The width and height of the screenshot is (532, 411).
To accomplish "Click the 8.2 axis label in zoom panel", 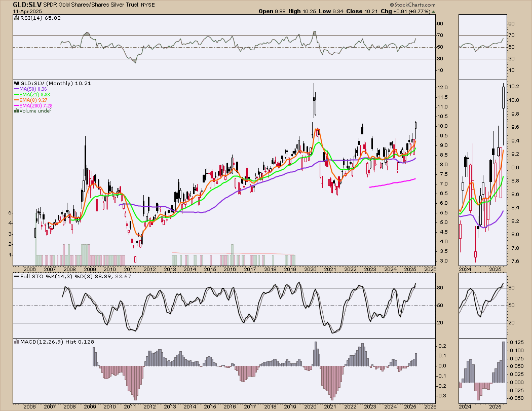I will pyautogui.click(x=515, y=221).
